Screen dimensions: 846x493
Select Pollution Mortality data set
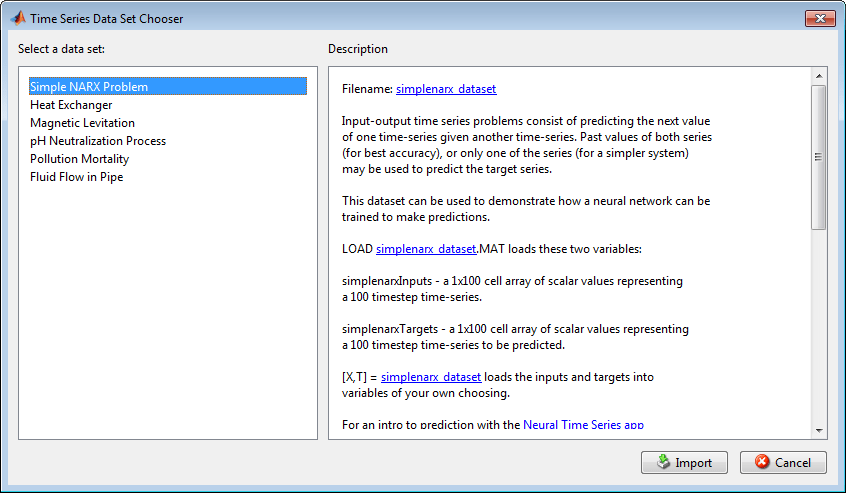[x=79, y=159]
